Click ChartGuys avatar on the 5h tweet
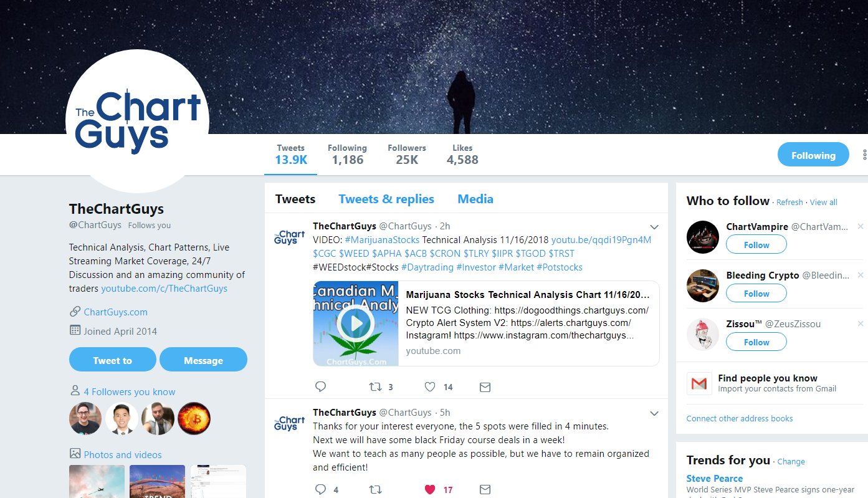Image resolution: width=868 pixels, height=498 pixels. [290, 424]
